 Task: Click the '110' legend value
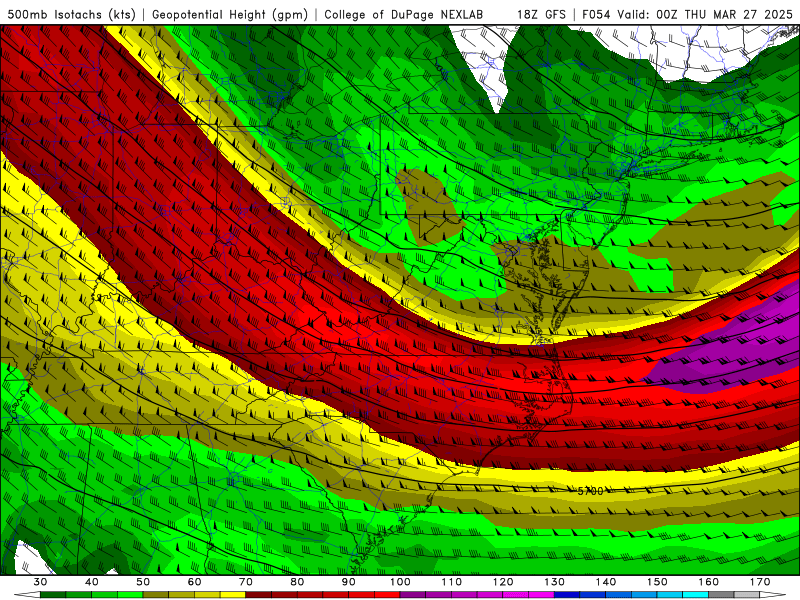[452, 582]
